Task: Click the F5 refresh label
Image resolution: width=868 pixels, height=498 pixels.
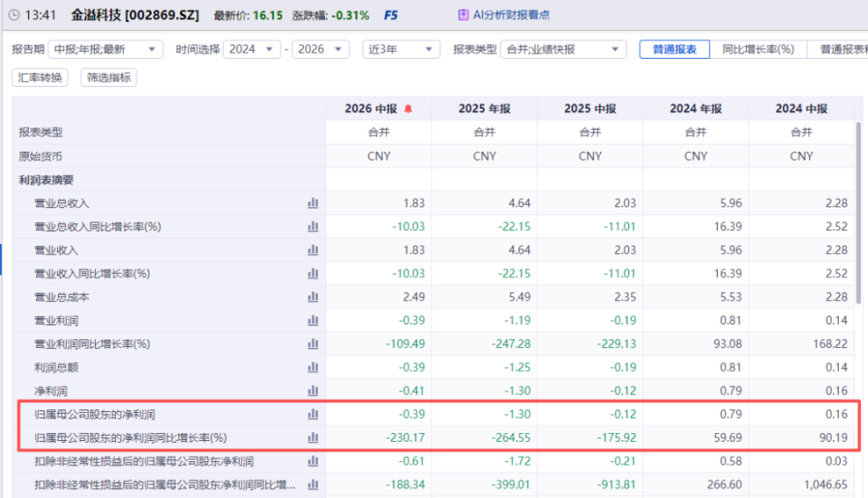Action: tap(391, 15)
